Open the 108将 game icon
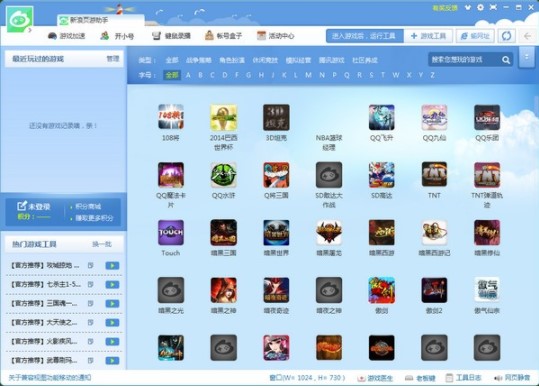Viewport: 539px width, 388px height. pyautogui.click(x=170, y=117)
